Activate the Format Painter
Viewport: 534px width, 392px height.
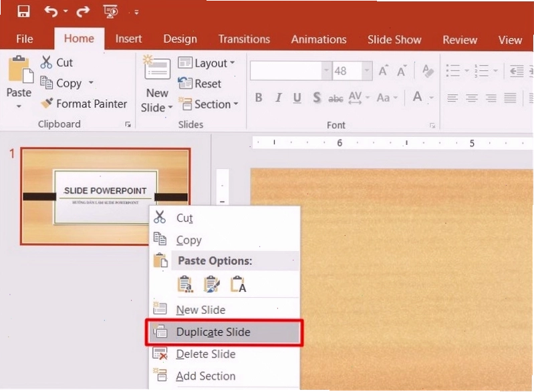(x=84, y=104)
